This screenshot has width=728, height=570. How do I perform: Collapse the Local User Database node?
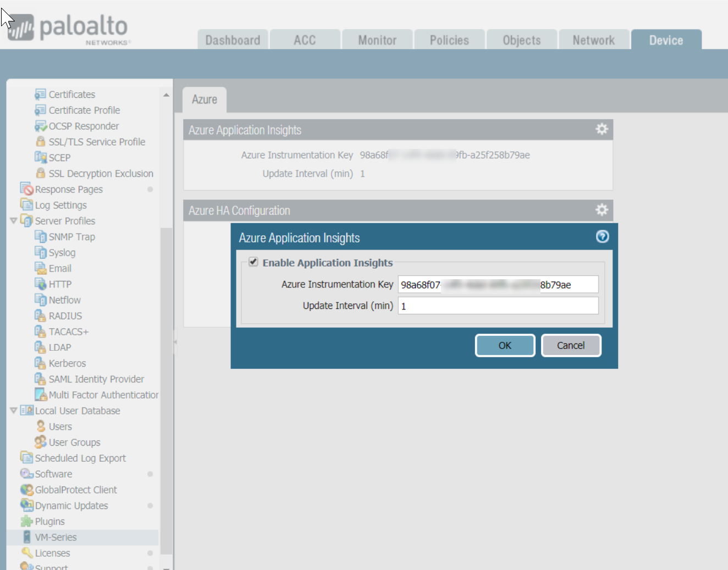click(13, 411)
